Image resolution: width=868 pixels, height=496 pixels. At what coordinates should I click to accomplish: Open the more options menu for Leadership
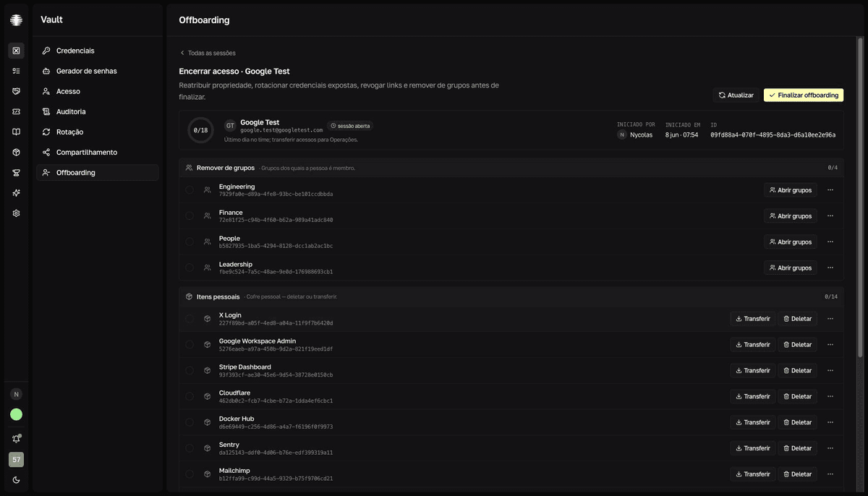click(830, 268)
